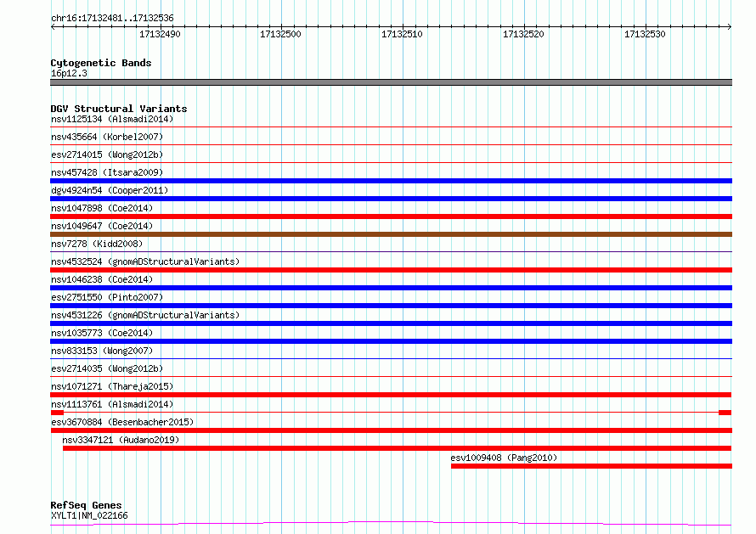Open the XYLT1|NM_022166 gene label
The image size is (756, 534).
coord(89,515)
